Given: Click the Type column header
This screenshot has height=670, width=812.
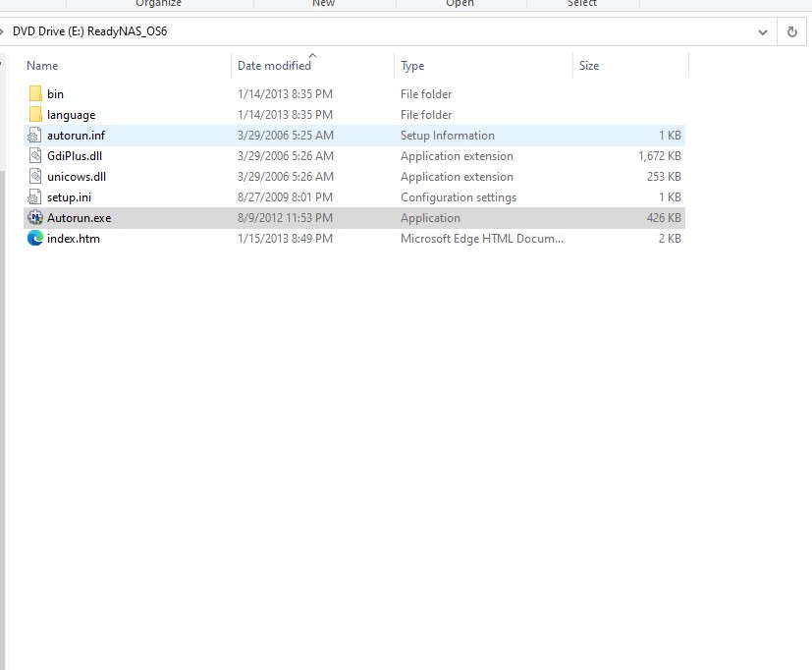Looking at the screenshot, I should 412,65.
